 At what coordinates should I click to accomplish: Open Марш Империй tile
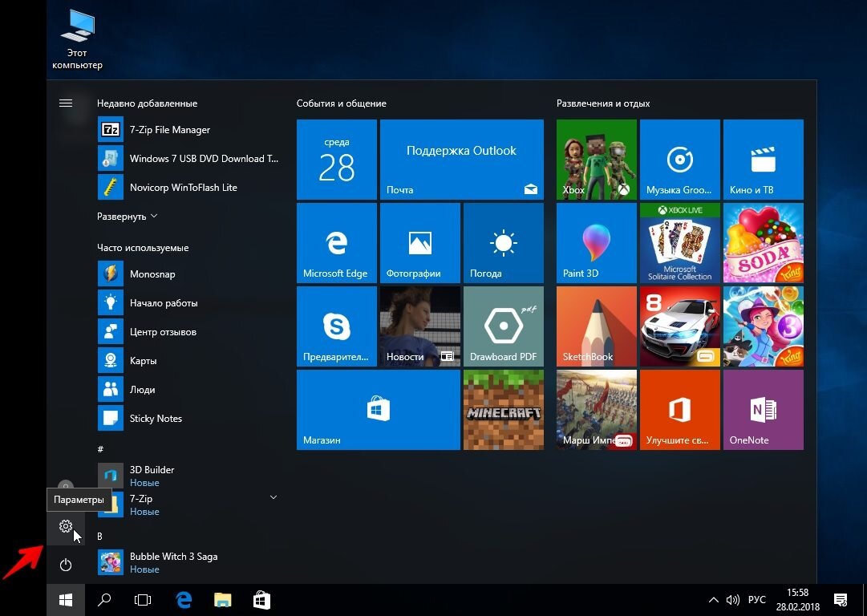[597, 410]
